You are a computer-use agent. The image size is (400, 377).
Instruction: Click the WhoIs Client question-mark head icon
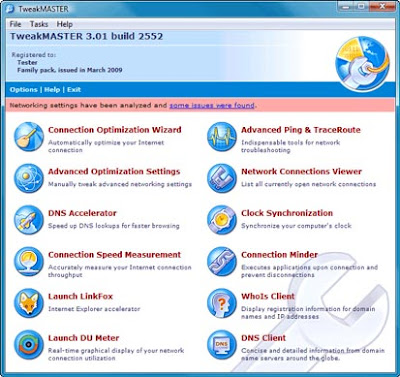click(222, 303)
